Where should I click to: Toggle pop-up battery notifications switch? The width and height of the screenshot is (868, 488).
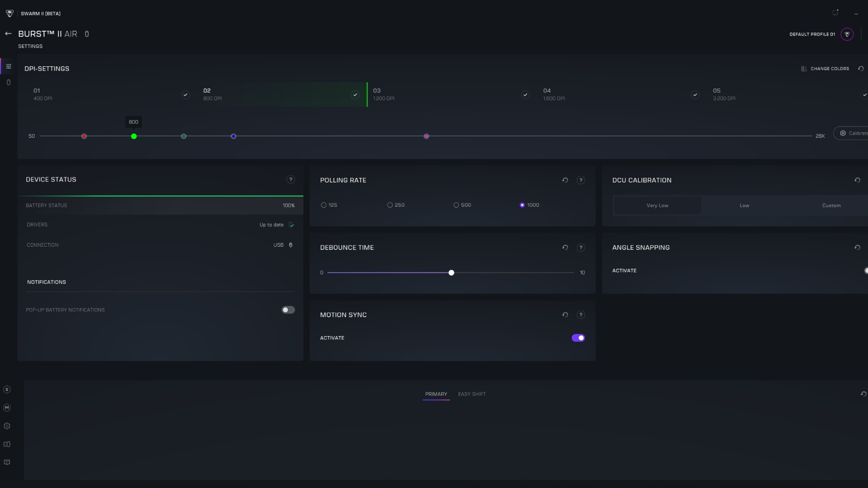[x=288, y=310]
